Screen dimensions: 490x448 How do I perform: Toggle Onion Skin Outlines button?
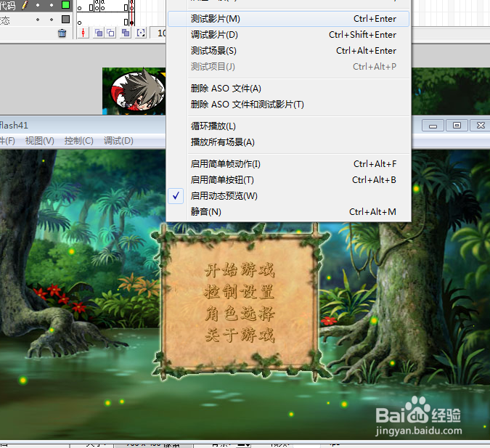pyautogui.click(x=110, y=33)
